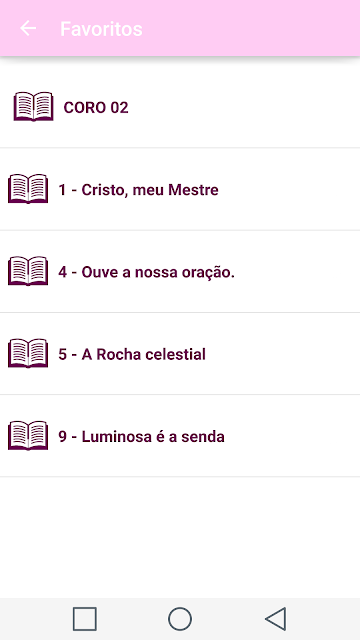Click blank white area below Luminosa row

point(180,537)
